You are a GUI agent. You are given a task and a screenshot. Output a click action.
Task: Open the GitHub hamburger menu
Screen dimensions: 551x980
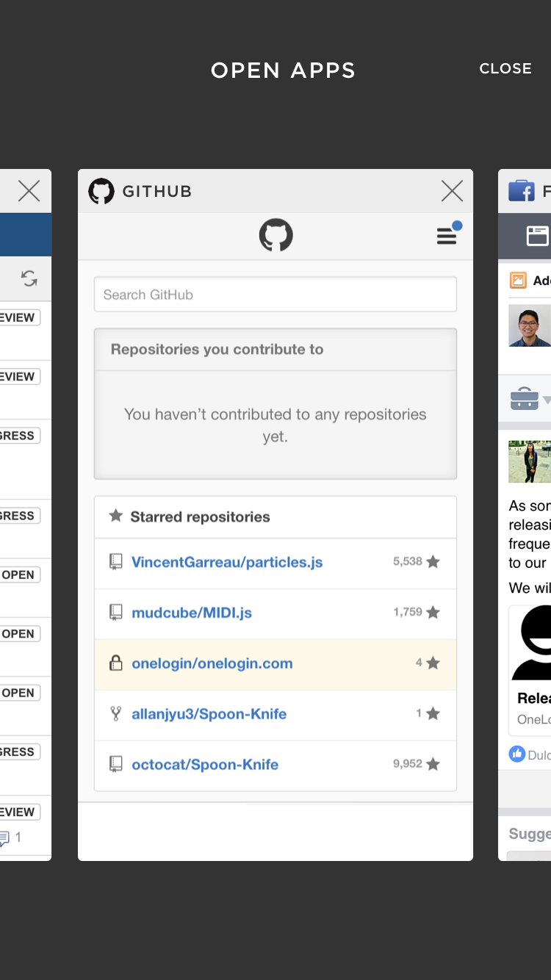447,234
